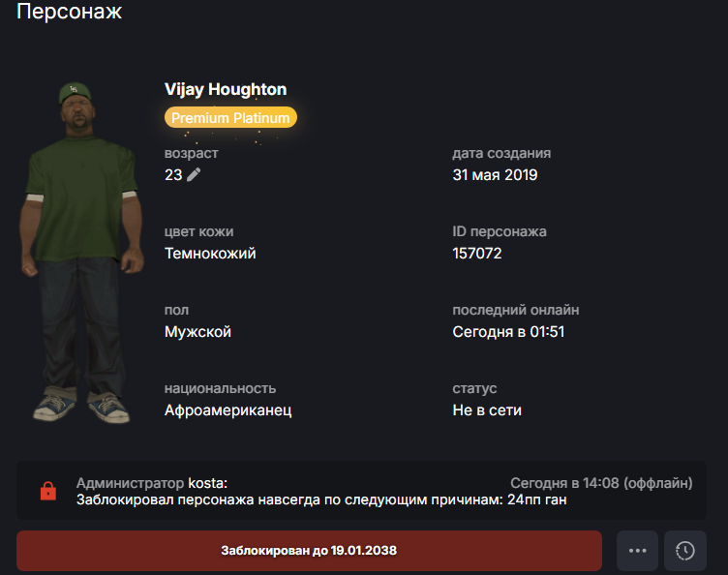Click the status value Не в сети
Screen dimensions: 728x575
487,410
